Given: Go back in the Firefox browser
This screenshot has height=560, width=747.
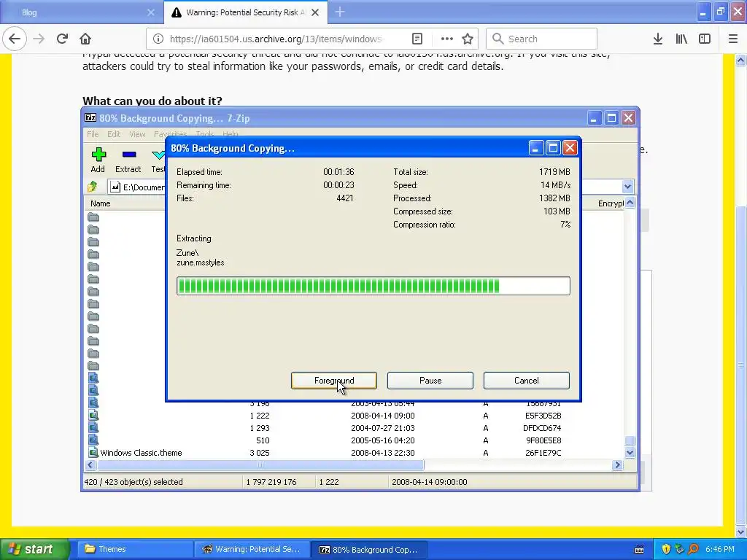Looking at the screenshot, I should click(15, 39).
